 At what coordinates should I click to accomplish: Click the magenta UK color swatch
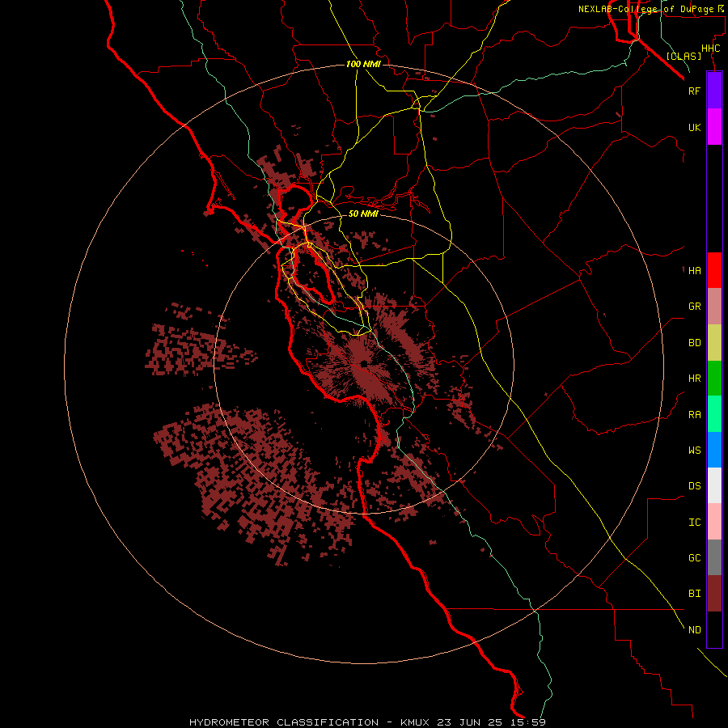pyautogui.click(x=714, y=127)
